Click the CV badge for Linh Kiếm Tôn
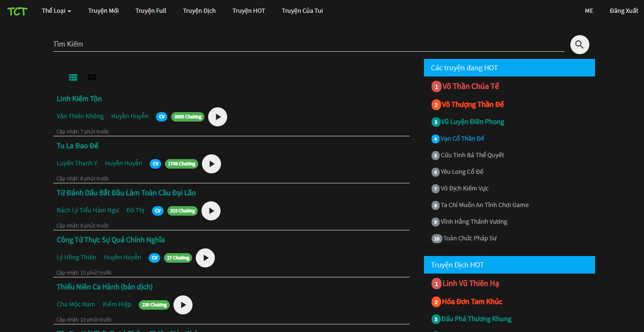Image resolution: width=644 pixels, height=332 pixels. [162, 117]
